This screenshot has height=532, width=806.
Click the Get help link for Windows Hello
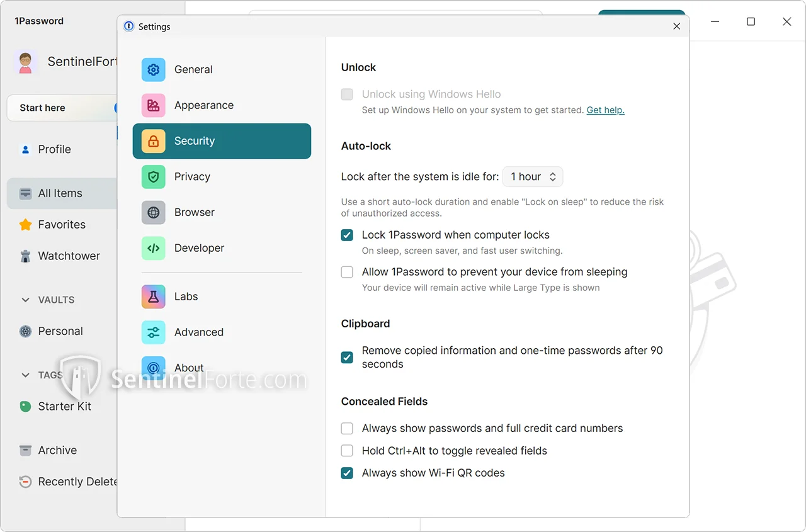(605, 110)
